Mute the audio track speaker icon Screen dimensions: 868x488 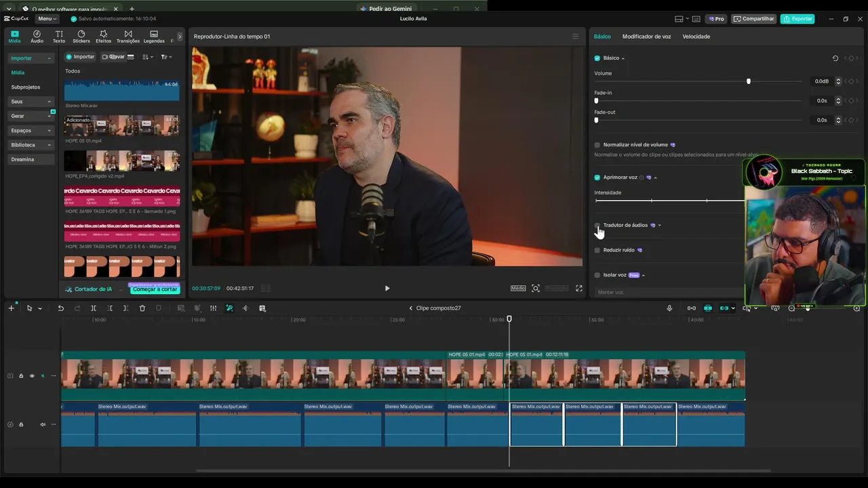click(43, 425)
